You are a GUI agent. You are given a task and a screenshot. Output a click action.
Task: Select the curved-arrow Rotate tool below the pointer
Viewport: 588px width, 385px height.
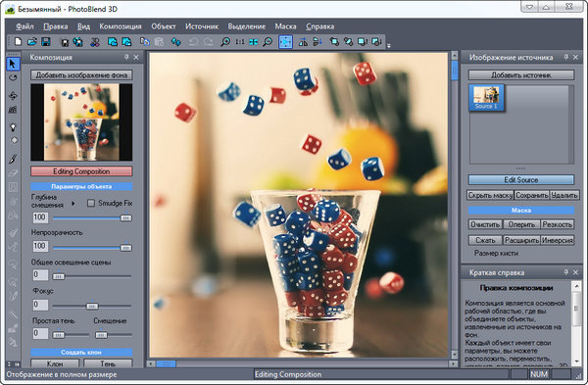point(13,78)
